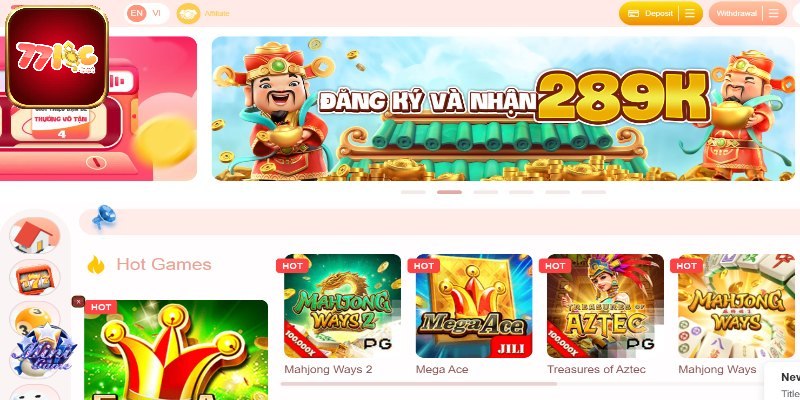The width and height of the screenshot is (800, 400).
Task: Jump to the last banner carousel indicator
Action: 593,192
